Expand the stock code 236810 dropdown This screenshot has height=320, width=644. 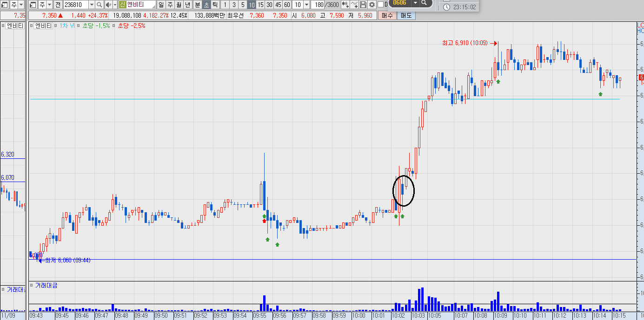(92, 5)
